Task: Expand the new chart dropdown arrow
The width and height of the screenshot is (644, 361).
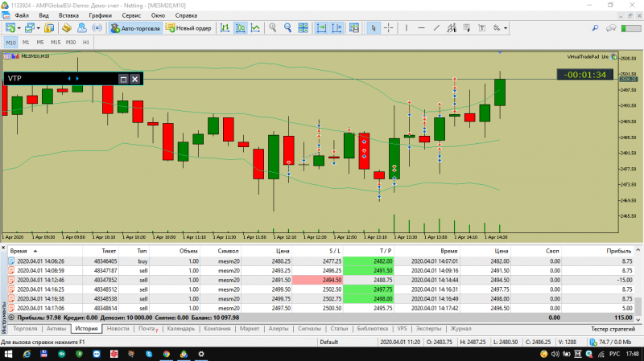Action: [19, 28]
